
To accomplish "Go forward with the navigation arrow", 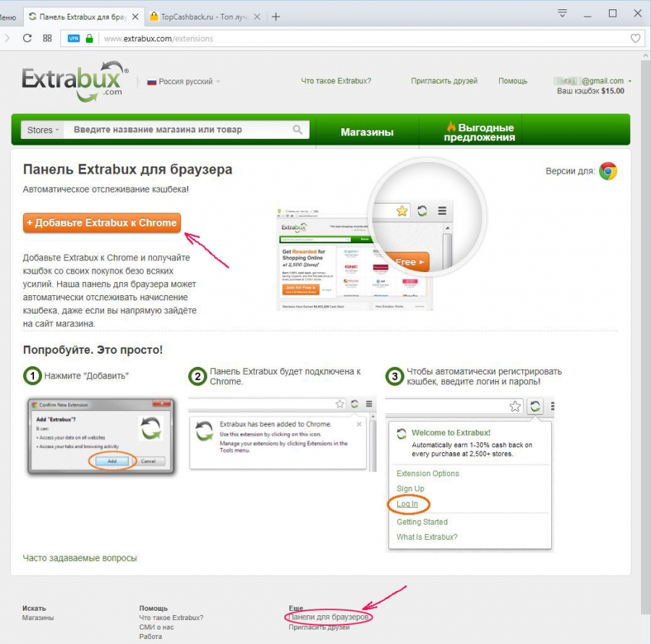I will 7,38.
